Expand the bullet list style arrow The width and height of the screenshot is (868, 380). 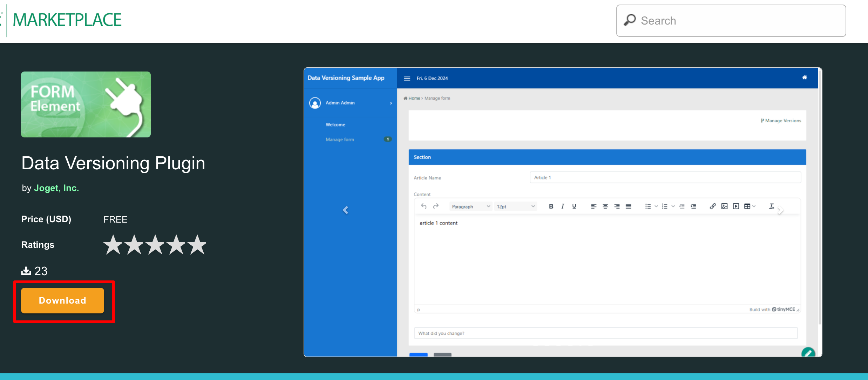pyautogui.click(x=656, y=206)
